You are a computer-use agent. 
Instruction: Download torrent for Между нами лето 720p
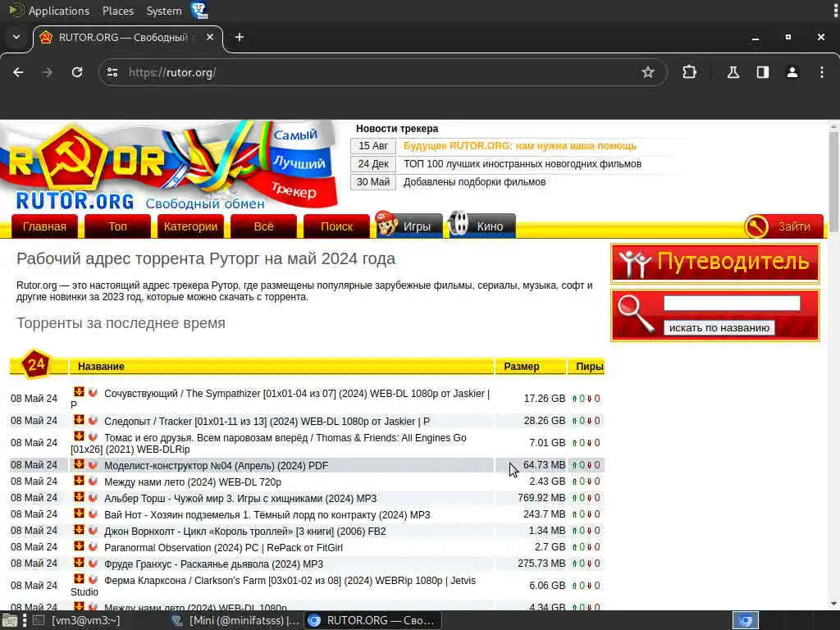(79, 481)
